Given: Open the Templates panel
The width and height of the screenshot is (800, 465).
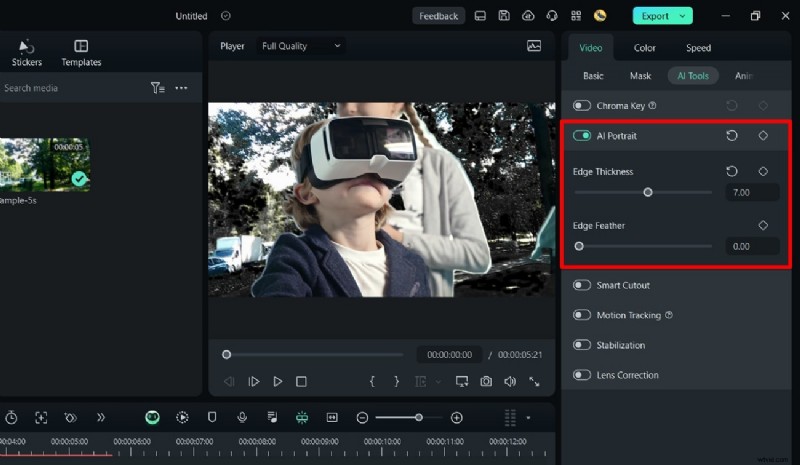Looking at the screenshot, I should pyautogui.click(x=81, y=53).
